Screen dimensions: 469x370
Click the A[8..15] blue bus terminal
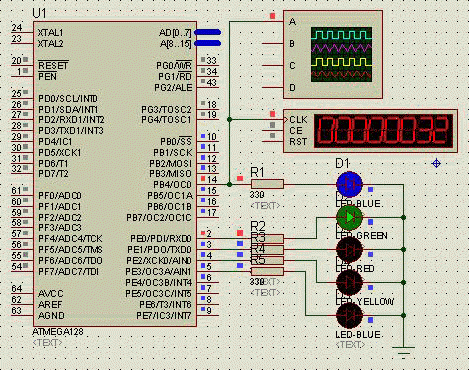click(207, 43)
